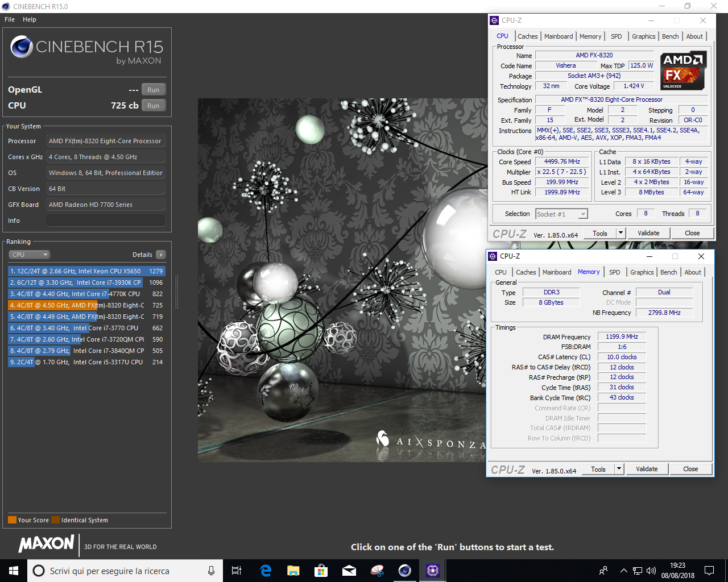Select the Core i7-4770K ranking row

click(86, 294)
